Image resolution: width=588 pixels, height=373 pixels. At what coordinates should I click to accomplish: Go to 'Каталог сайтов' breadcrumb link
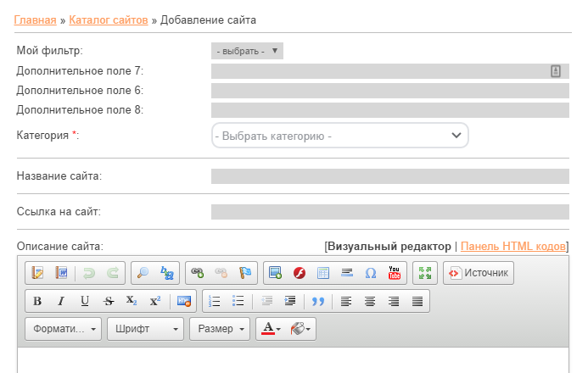click(x=108, y=19)
